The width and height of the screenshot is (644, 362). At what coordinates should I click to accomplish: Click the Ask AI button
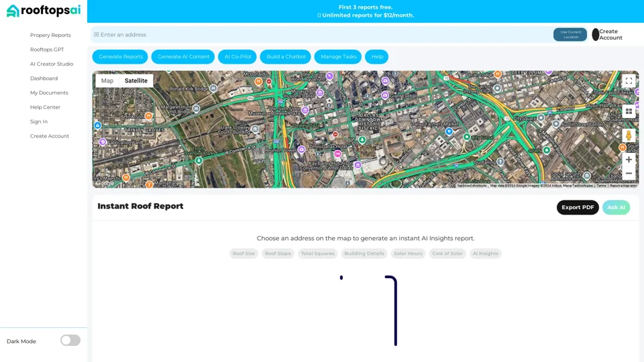coord(616,207)
